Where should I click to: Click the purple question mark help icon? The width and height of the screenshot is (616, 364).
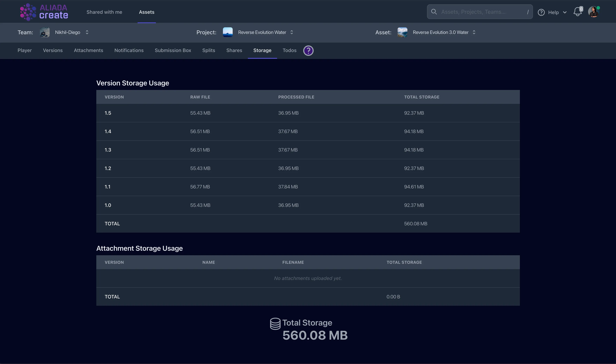(x=308, y=50)
